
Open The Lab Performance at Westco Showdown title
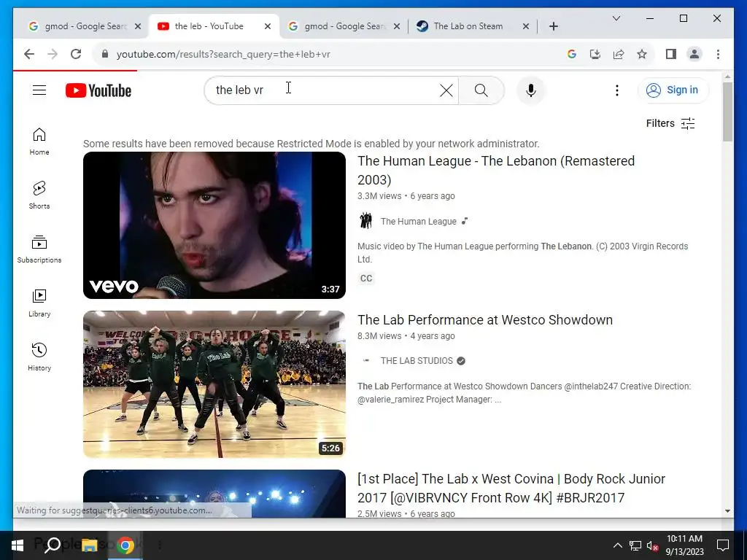(485, 320)
